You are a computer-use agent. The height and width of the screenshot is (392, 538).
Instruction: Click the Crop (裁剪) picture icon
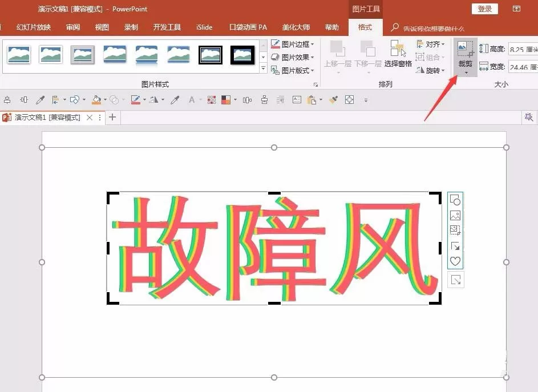466,49
